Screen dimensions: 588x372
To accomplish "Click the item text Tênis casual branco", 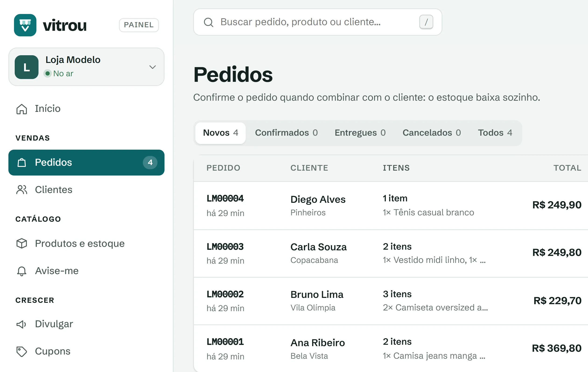I will [x=434, y=213].
